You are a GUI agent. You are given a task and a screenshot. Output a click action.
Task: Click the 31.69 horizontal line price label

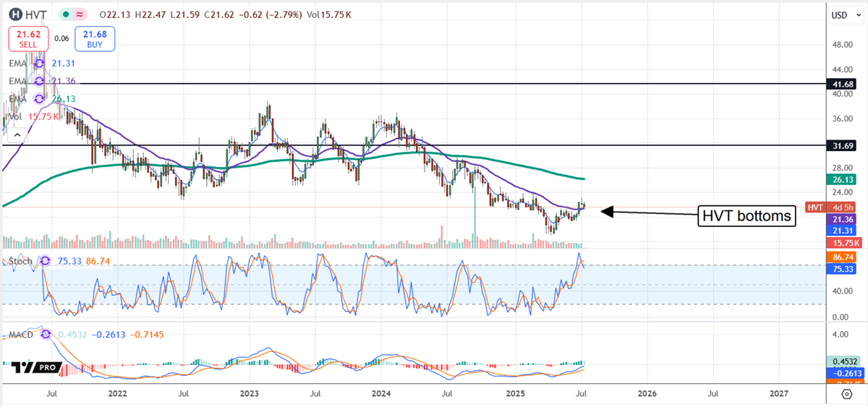point(841,146)
